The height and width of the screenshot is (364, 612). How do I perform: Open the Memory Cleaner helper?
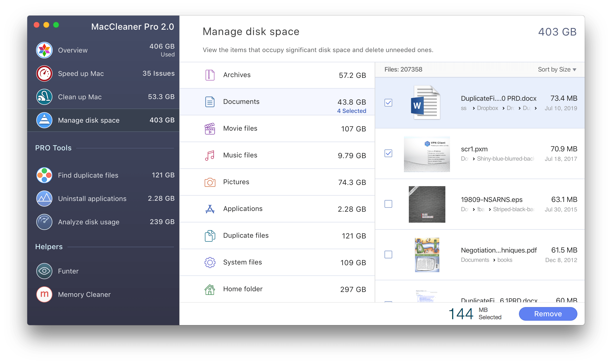point(103,294)
